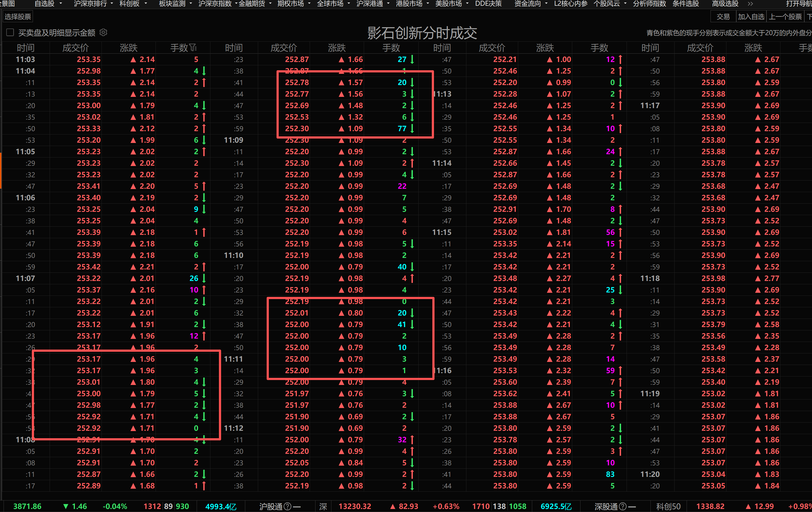Image resolution: width=812 pixels, height=512 pixels.
Task: Open settings gear beside 买卖盘及明细显示金额
Action: pyautogui.click(x=103, y=32)
